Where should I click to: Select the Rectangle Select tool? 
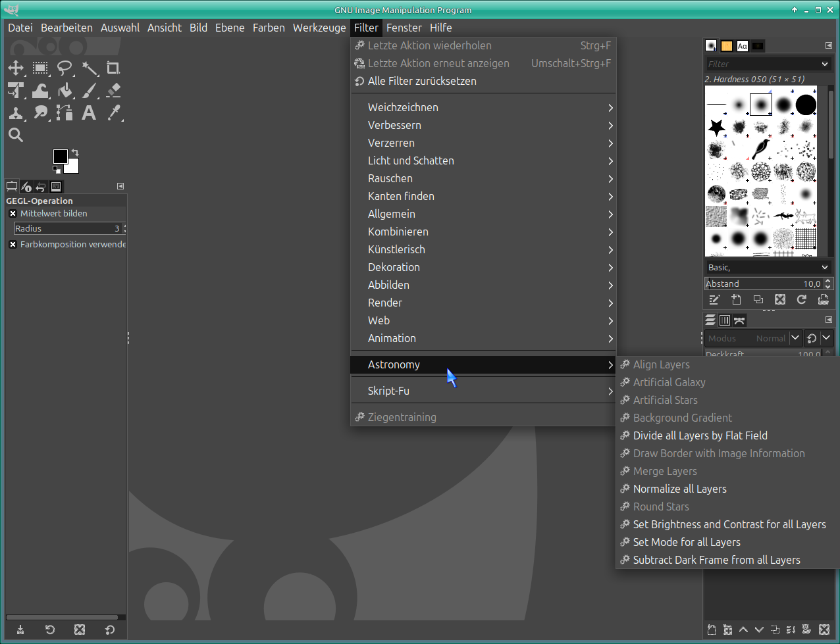(40, 68)
